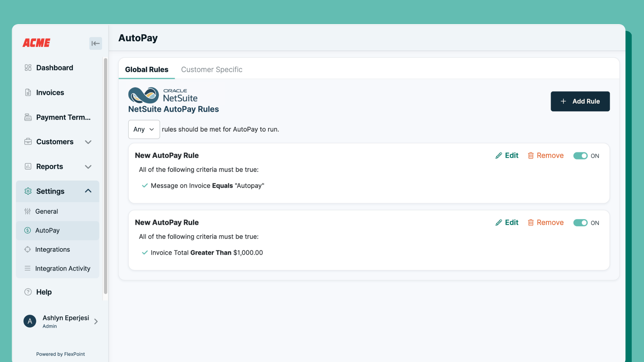Click the Payment Terms register icon
This screenshot has height=362, width=644.
pos(28,117)
